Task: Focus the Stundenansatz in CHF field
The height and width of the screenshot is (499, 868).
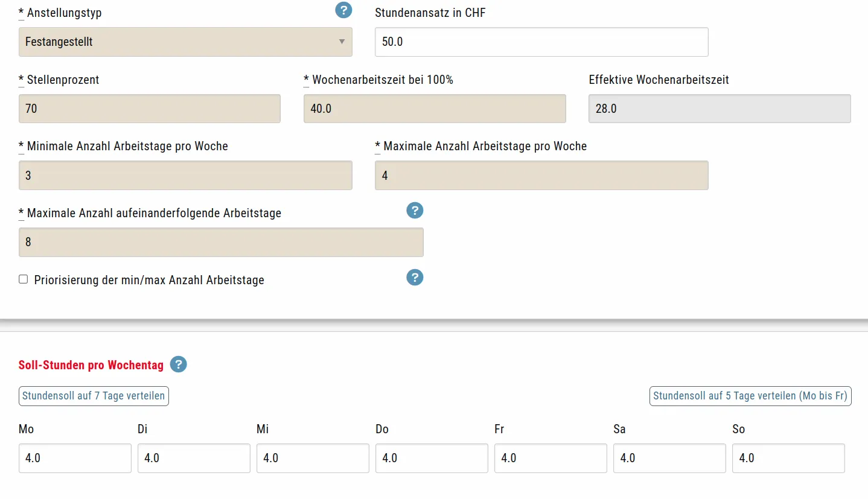Action: point(541,42)
